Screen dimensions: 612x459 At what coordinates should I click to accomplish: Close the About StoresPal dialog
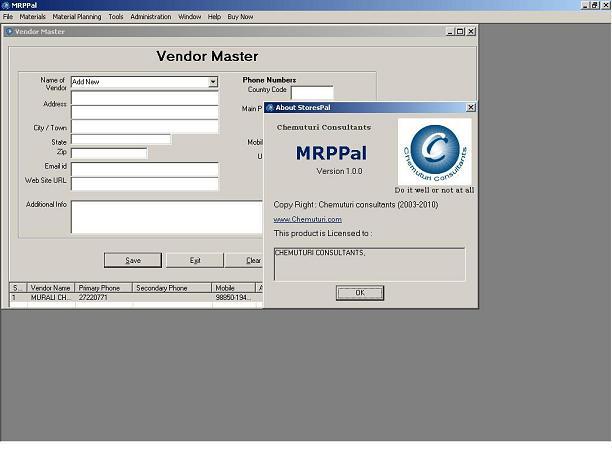point(471,107)
